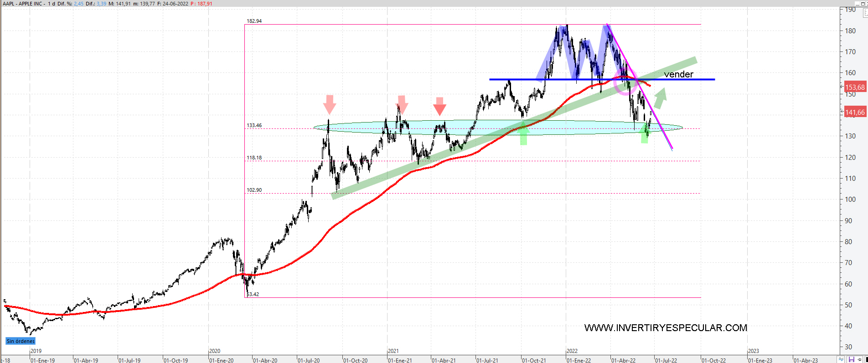This screenshot has height=363, width=868.
Task: Select the 182.94 Fibonacci level label
Action: click(x=254, y=21)
